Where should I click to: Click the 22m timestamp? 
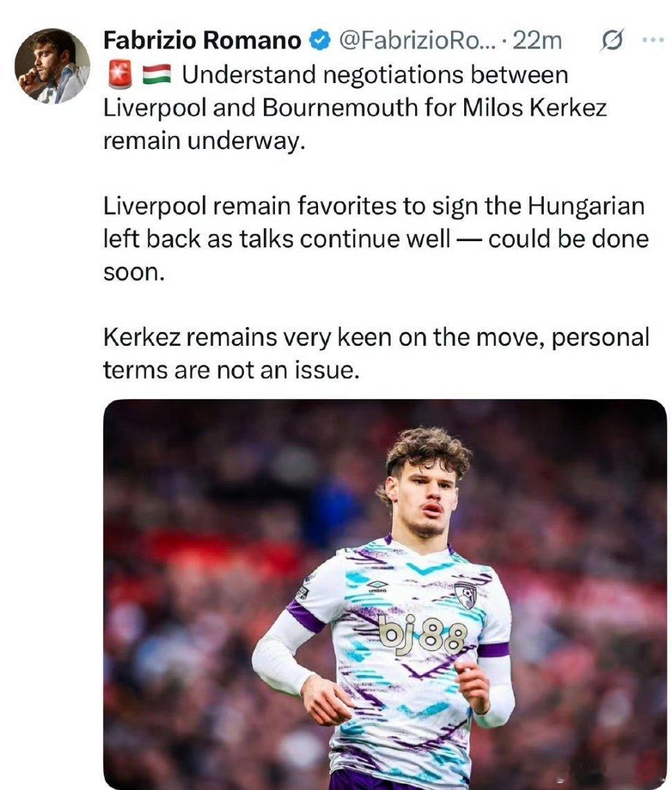[x=536, y=40]
